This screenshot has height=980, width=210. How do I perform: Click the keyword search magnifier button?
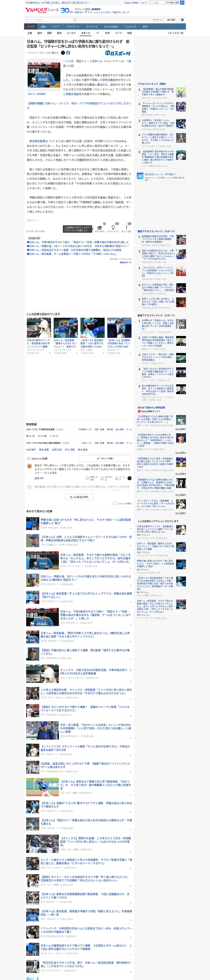[x=75, y=20]
